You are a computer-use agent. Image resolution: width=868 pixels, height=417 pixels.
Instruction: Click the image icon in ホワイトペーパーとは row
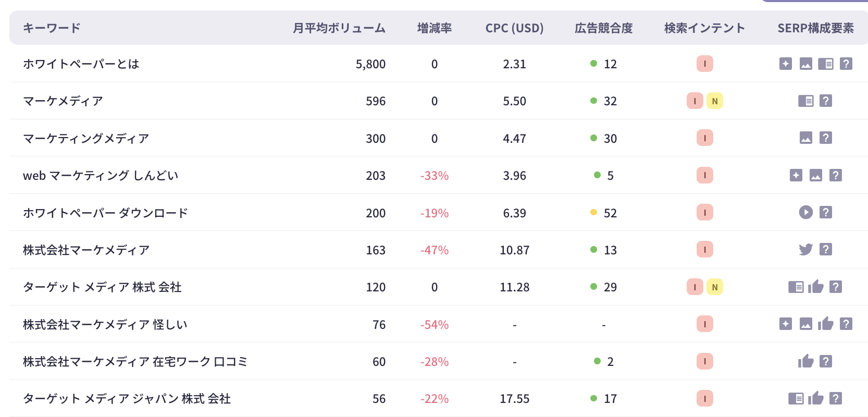tap(805, 64)
